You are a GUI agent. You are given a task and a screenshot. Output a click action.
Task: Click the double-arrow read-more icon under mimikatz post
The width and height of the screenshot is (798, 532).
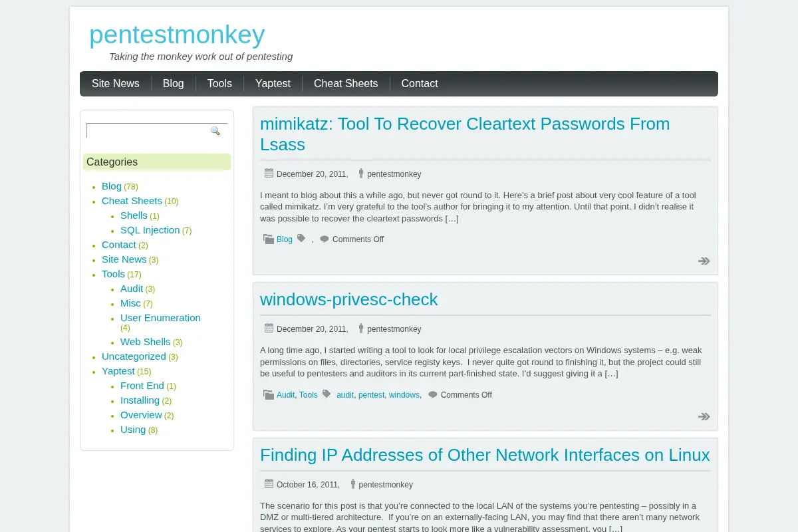click(704, 261)
